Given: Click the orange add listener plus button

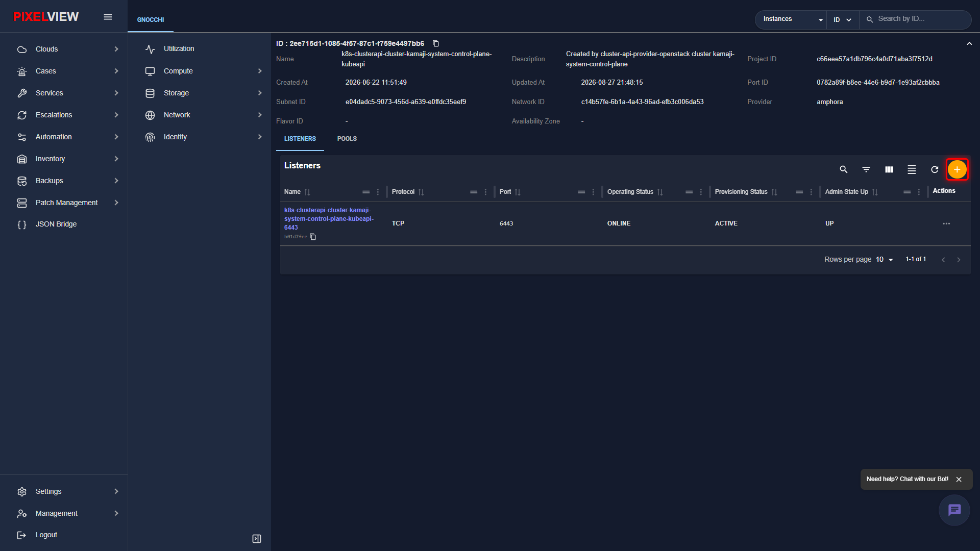Looking at the screenshot, I should (x=957, y=169).
